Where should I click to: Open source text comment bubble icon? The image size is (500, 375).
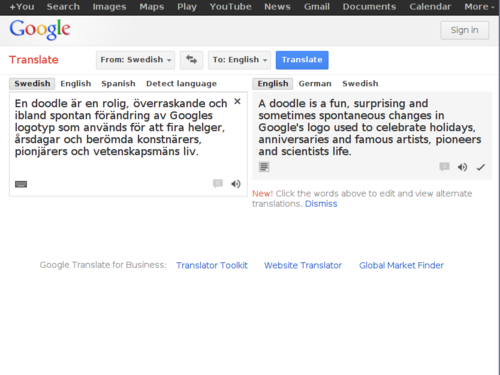point(218,183)
